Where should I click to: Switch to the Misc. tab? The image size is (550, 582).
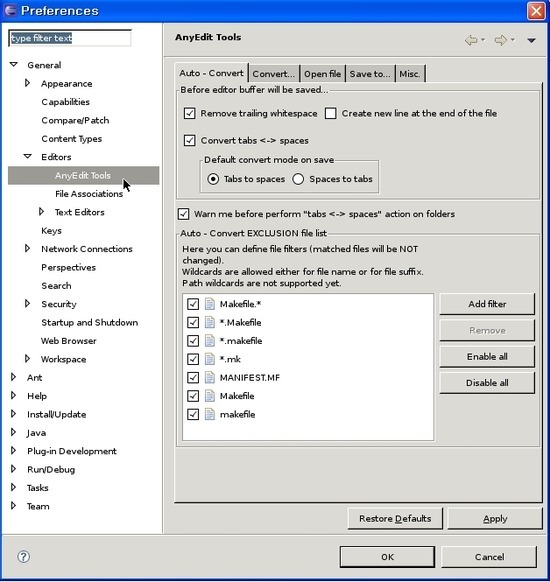(x=410, y=74)
